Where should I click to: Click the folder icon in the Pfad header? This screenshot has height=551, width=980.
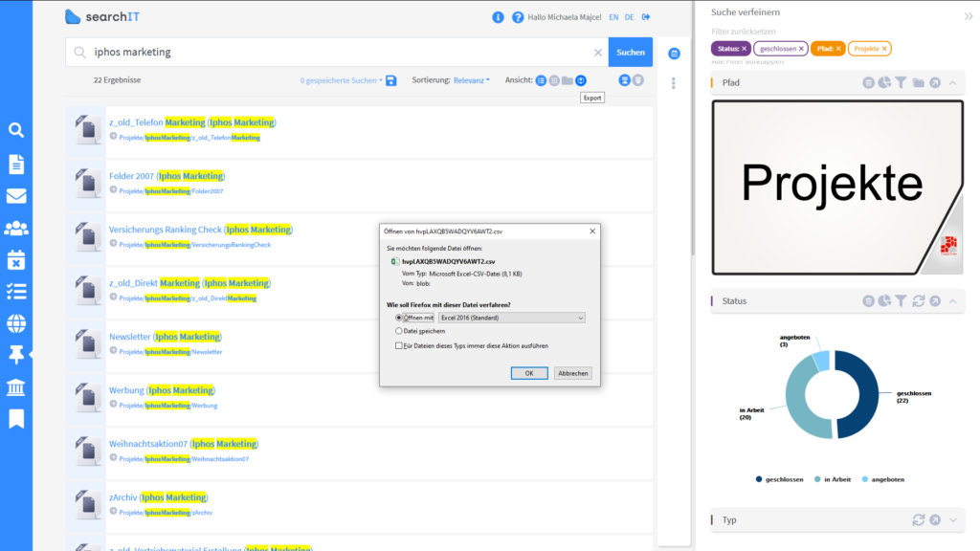[x=918, y=82]
